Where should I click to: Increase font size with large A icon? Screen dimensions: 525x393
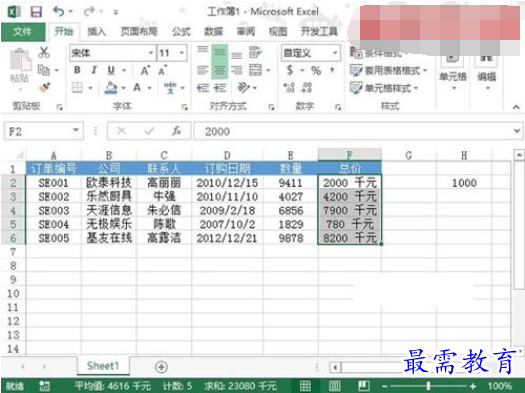(145, 70)
